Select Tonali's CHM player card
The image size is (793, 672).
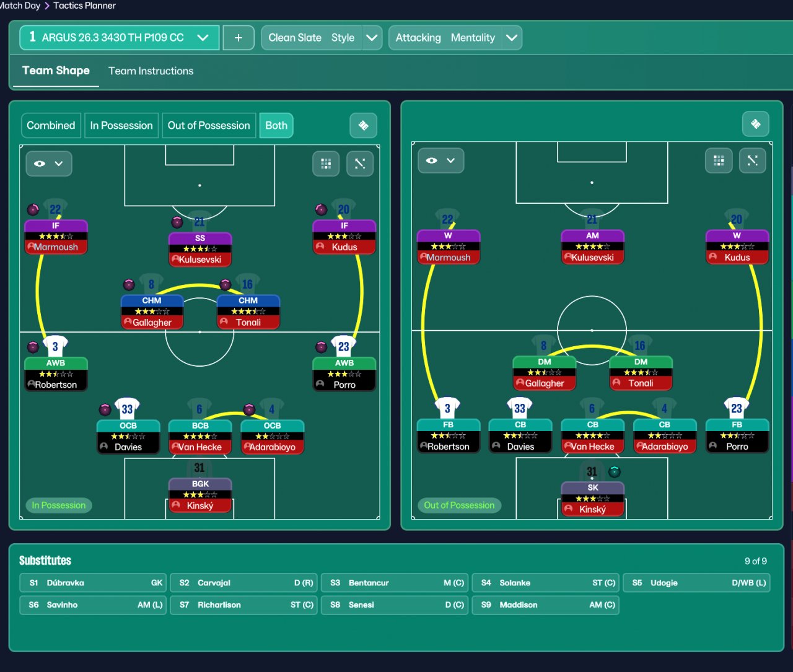pos(248,312)
